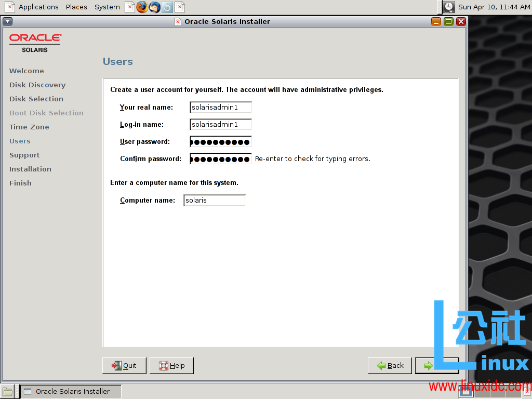Click the Disk Discovery step in the sidebar
The width and height of the screenshot is (532, 399).
37,85
